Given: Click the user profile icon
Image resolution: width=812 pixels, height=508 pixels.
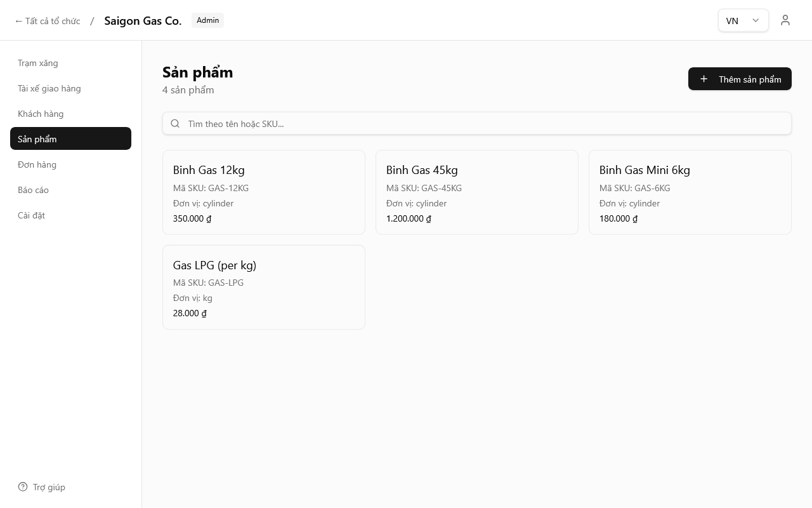Looking at the screenshot, I should [785, 20].
